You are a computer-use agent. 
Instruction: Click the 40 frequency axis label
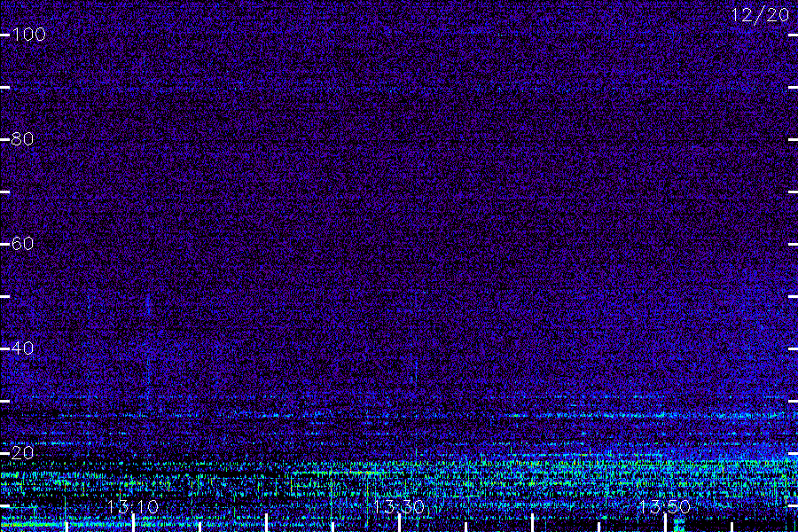pos(22,348)
